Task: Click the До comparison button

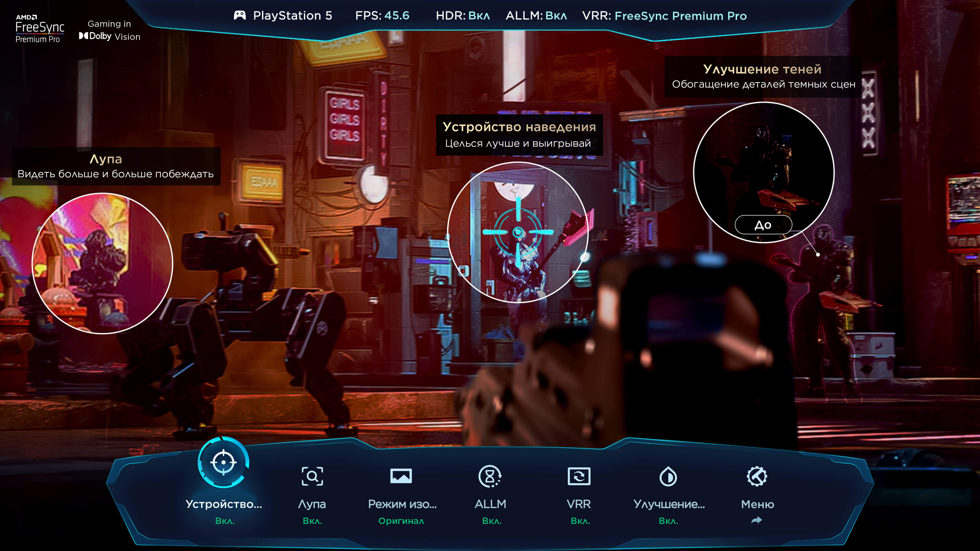Action: point(764,225)
